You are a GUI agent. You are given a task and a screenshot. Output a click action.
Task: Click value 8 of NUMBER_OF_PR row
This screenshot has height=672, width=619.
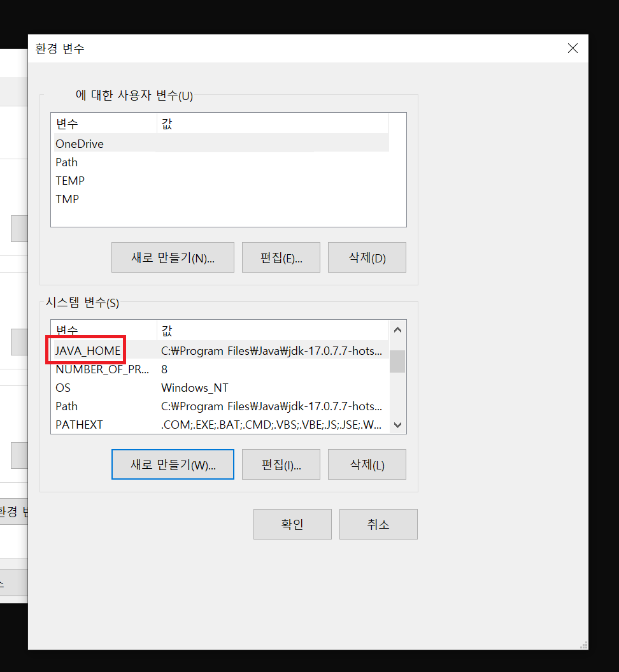tap(164, 369)
